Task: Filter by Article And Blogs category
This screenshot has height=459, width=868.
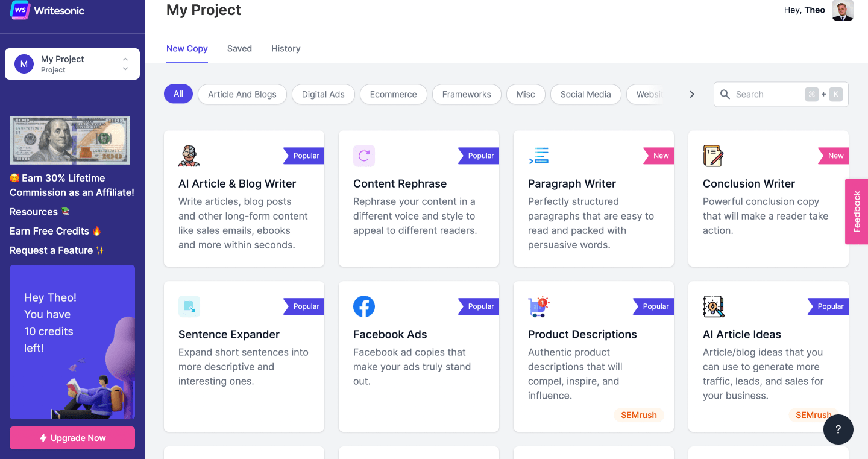Action: pos(242,94)
